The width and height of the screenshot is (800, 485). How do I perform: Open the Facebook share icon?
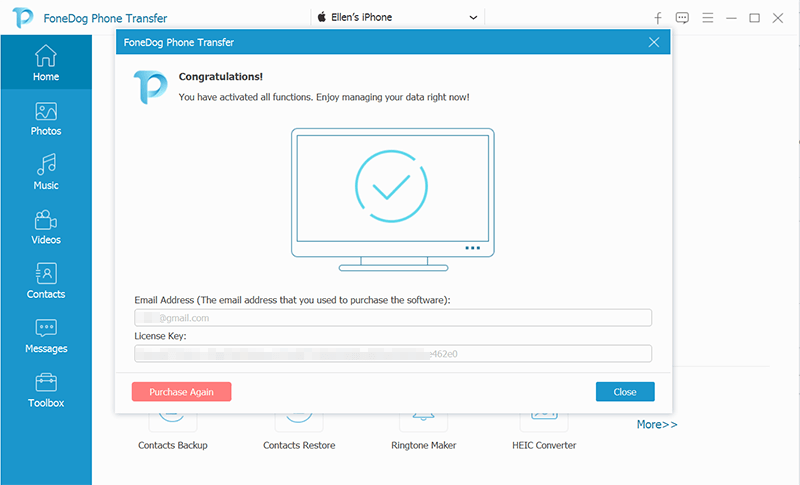(x=658, y=18)
